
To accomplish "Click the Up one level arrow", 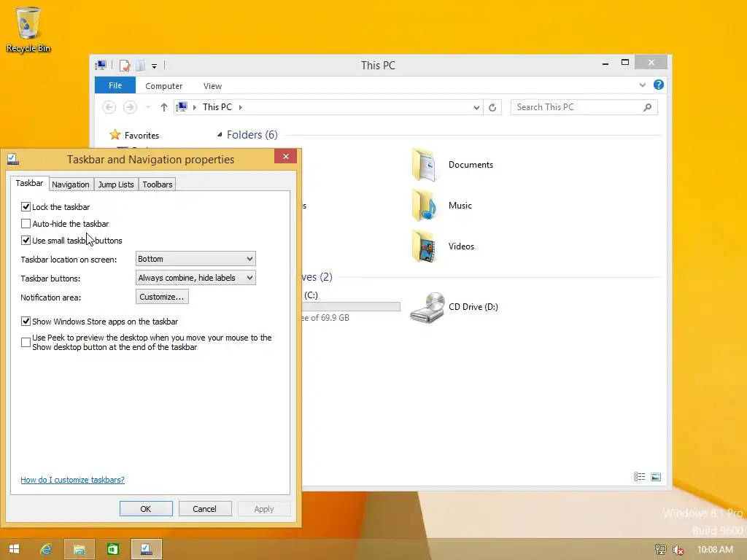I will pos(164,107).
